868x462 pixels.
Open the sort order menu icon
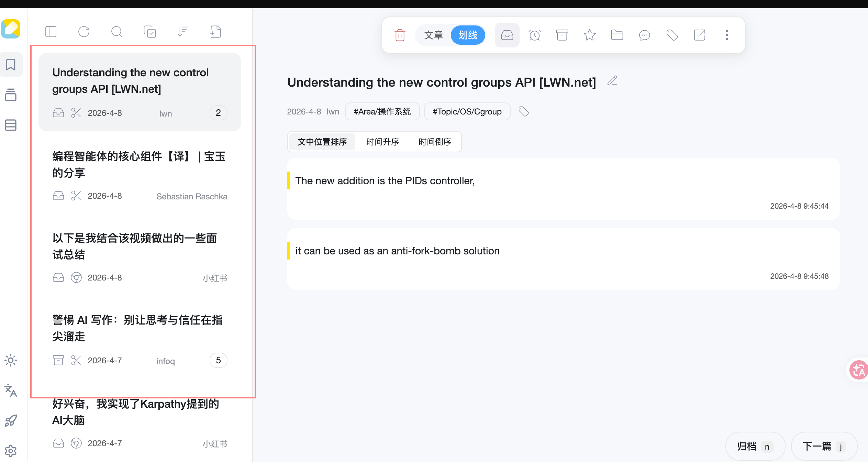[183, 32]
